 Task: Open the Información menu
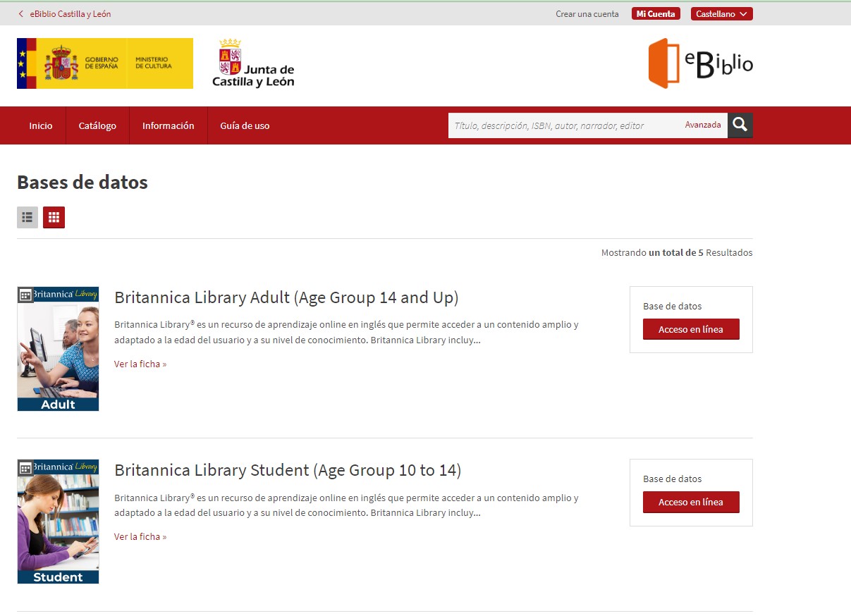[x=168, y=125]
